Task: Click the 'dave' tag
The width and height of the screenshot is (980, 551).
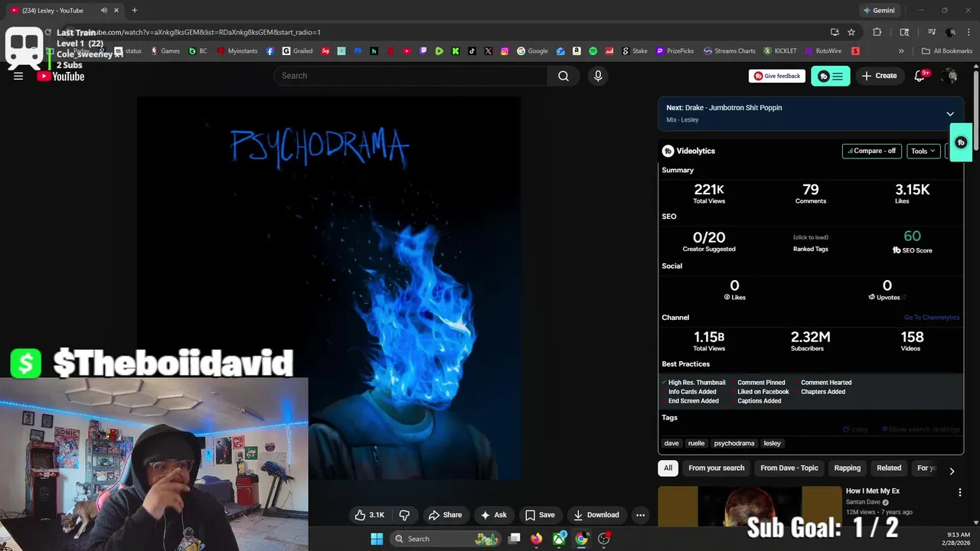Action: tap(671, 443)
